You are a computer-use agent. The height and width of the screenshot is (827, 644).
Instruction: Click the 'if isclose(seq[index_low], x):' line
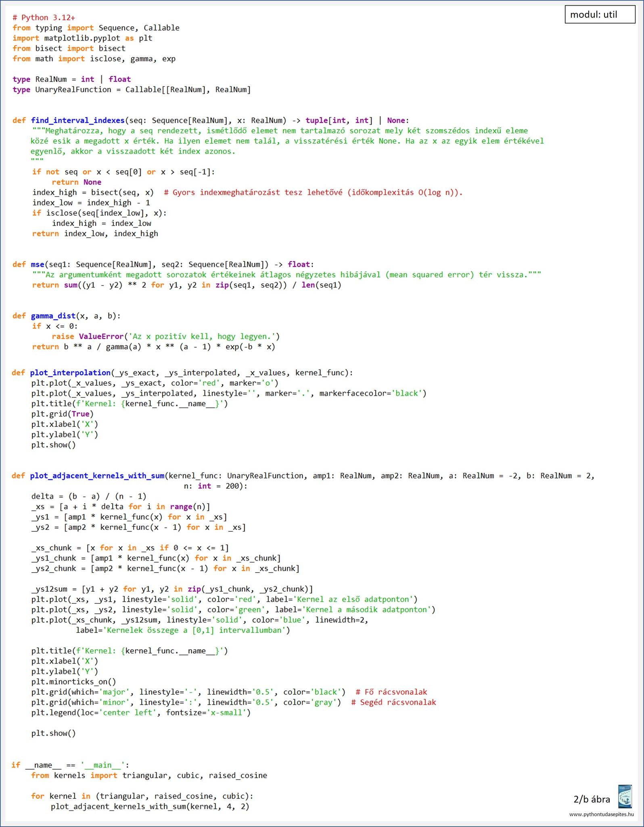[x=99, y=213]
